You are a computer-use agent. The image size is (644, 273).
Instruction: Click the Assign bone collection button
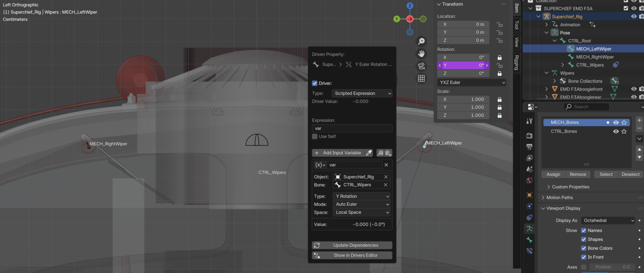pos(553,174)
